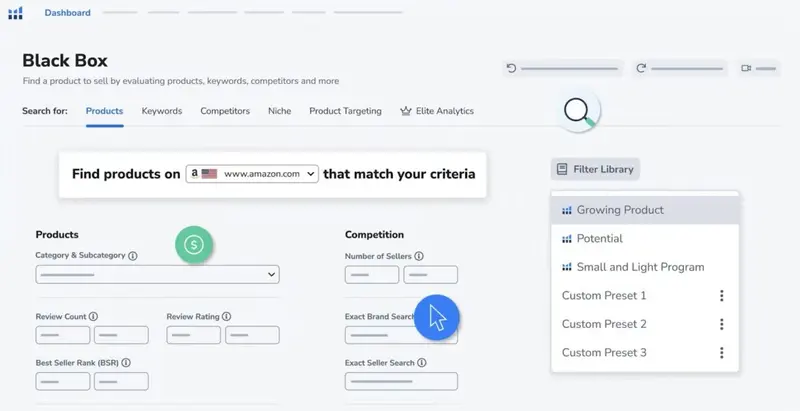
Task: Click info icon beside Best Seller Rank
Action: (127, 363)
